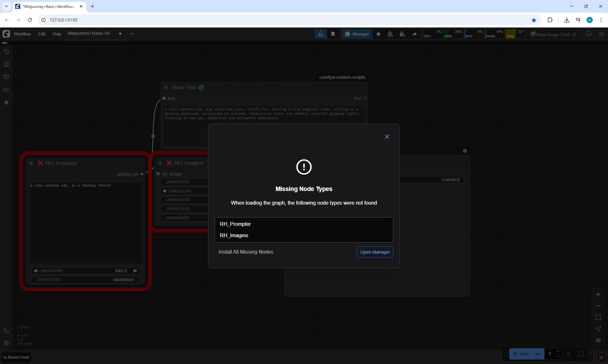The image size is (608, 364).
Task: Open the Workflow menu
Action: [22, 34]
